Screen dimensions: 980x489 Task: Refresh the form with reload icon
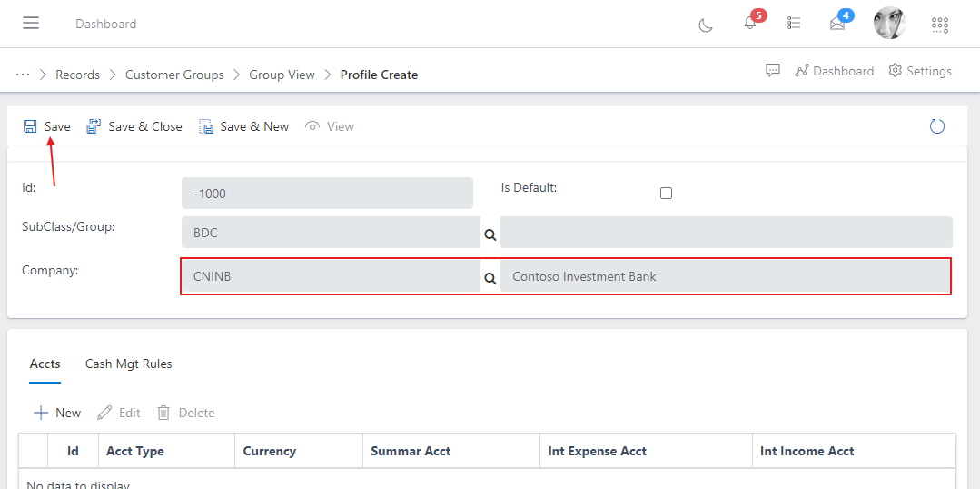937,126
